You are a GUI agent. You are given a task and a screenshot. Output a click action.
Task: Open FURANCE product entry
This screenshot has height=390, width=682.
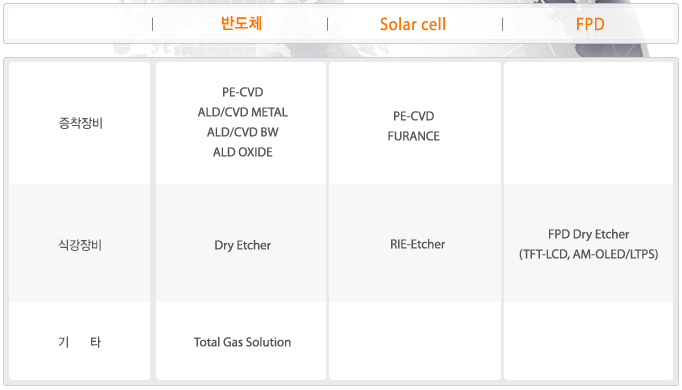[x=414, y=136]
